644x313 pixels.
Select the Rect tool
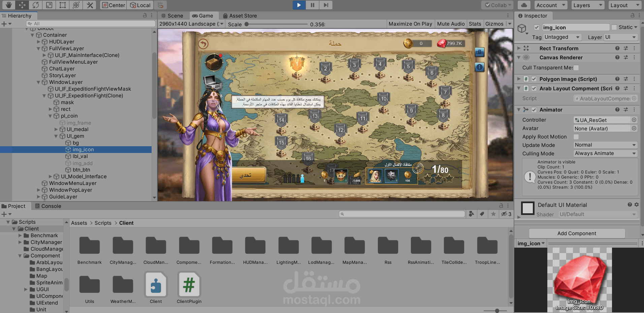pos(63,5)
